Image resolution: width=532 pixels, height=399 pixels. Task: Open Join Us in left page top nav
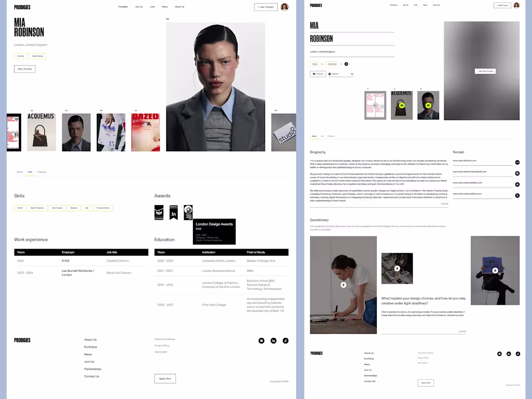(x=139, y=7)
